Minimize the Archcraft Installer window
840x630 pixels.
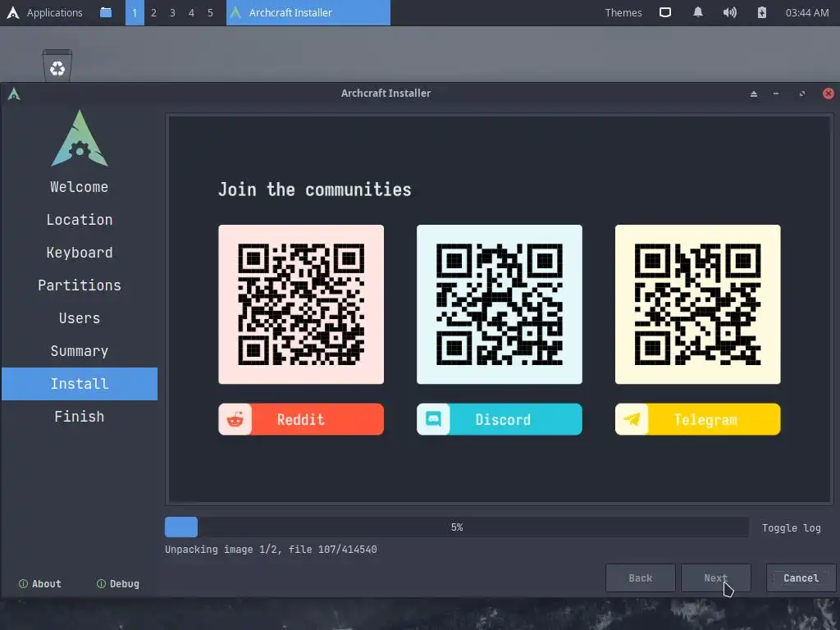[776, 94]
